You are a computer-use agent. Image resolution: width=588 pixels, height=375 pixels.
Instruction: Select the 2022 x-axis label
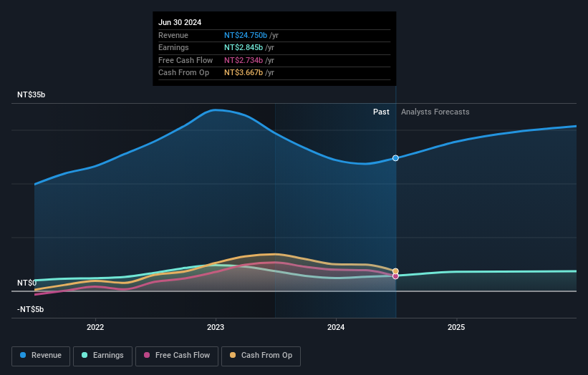click(95, 327)
